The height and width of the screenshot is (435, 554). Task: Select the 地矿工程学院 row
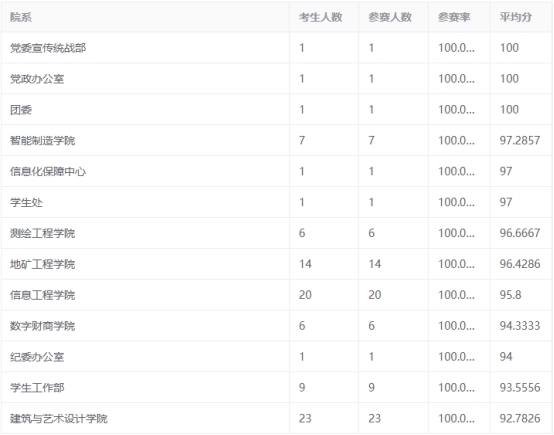coord(277,264)
